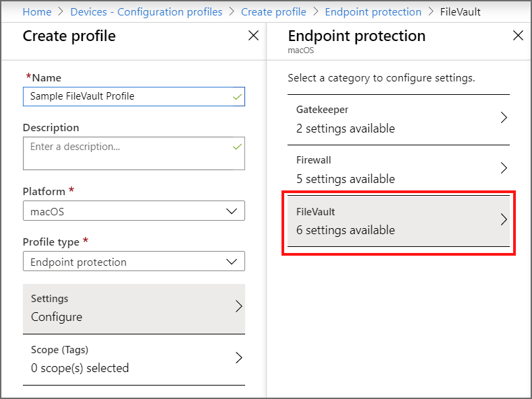
Task: Click the Name field green checkmark
Action: pyautogui.click(x=237, y=97)
